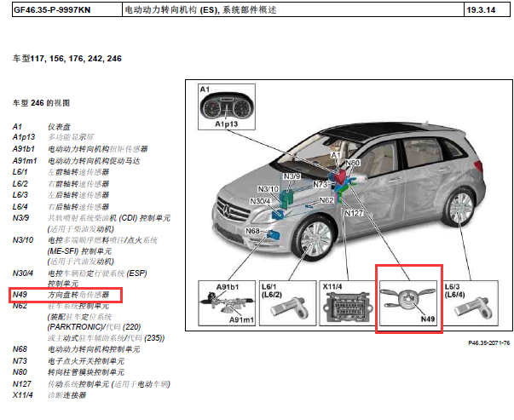
Task: Click the X11/4 diagnostic connector thumbnail
Action: tap(348, 303)
